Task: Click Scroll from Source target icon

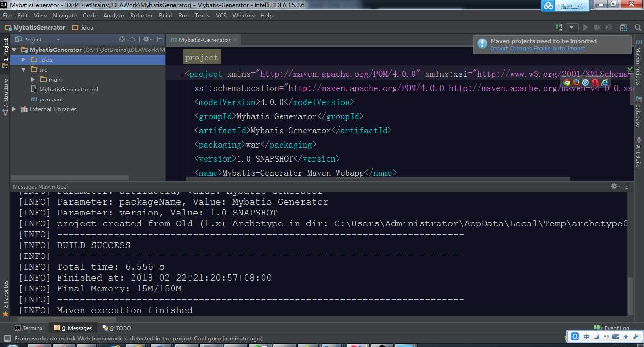Action: click(122, 40)
